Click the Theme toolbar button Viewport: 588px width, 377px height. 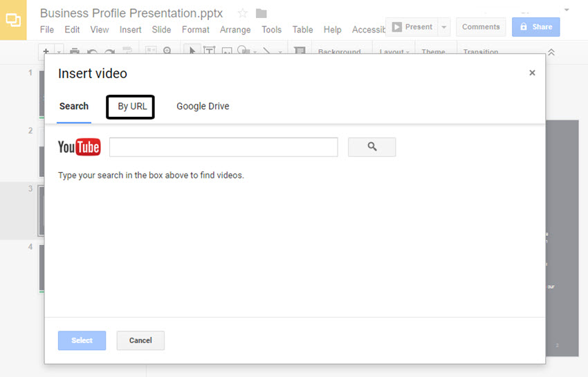[433, 52]
